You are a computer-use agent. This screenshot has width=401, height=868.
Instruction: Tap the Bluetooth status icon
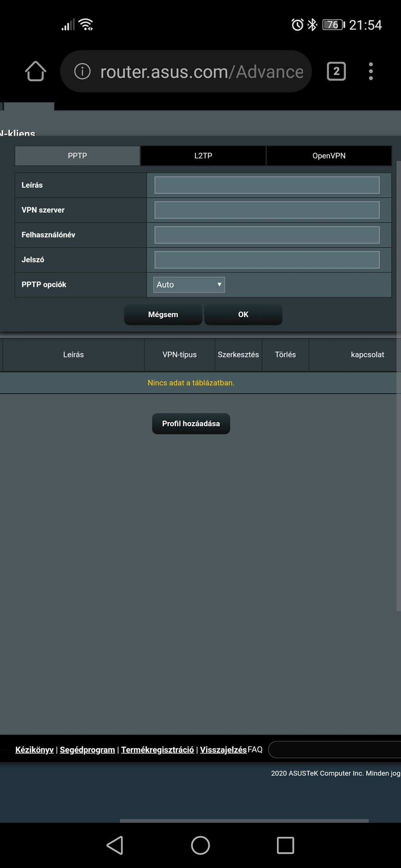(x=312, y=25)
